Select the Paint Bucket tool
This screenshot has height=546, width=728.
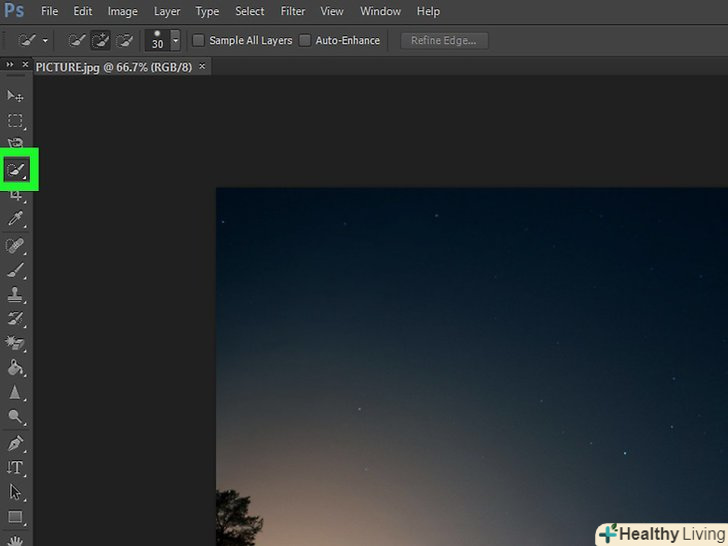click(x=15, y=368)
